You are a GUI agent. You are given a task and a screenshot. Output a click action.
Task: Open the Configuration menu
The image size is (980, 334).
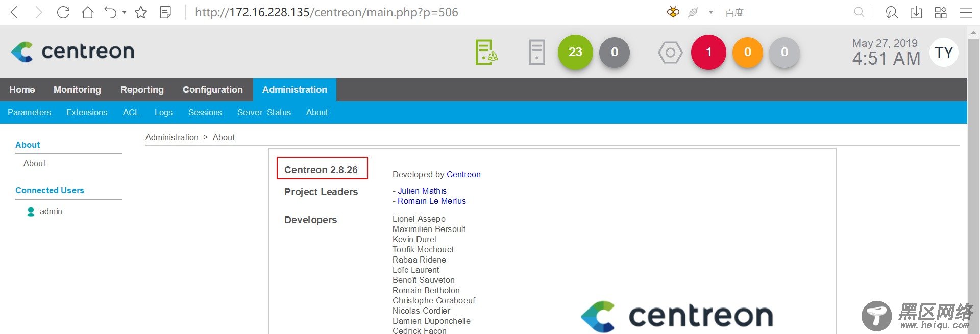(x=213, y=90)
